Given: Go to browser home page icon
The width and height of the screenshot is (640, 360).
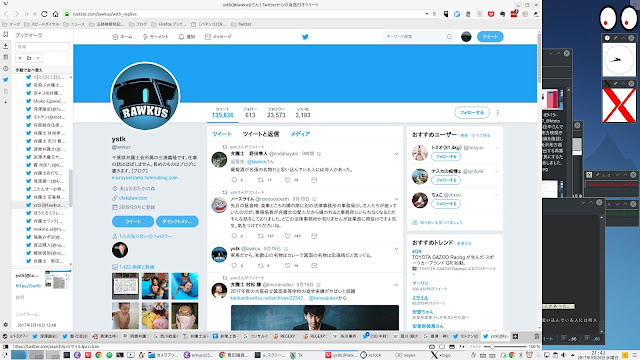Looking at the screenshot, I should pos(56,14).
